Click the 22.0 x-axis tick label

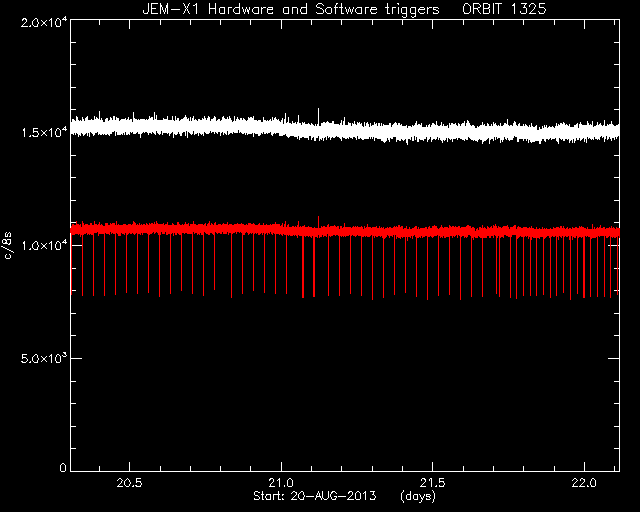pyautogui.click(x=584, y=483)
